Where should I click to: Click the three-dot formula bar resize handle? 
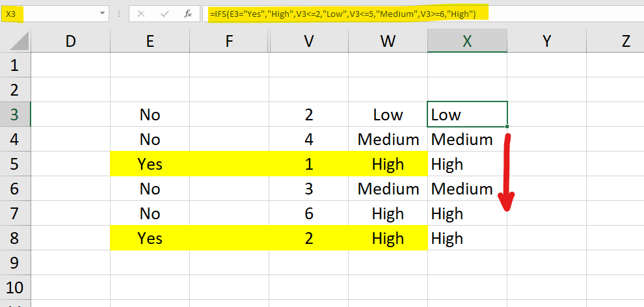(x=119, y=14)
